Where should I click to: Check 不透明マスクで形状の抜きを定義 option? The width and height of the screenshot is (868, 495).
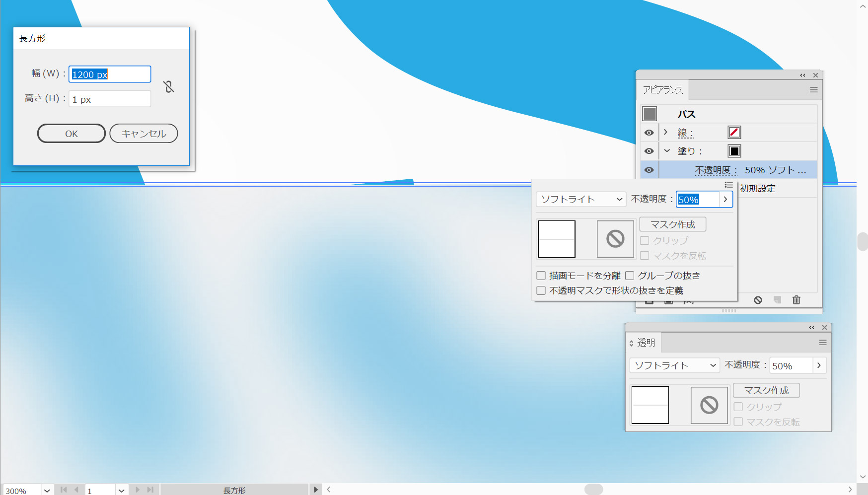tap(541, 290)
